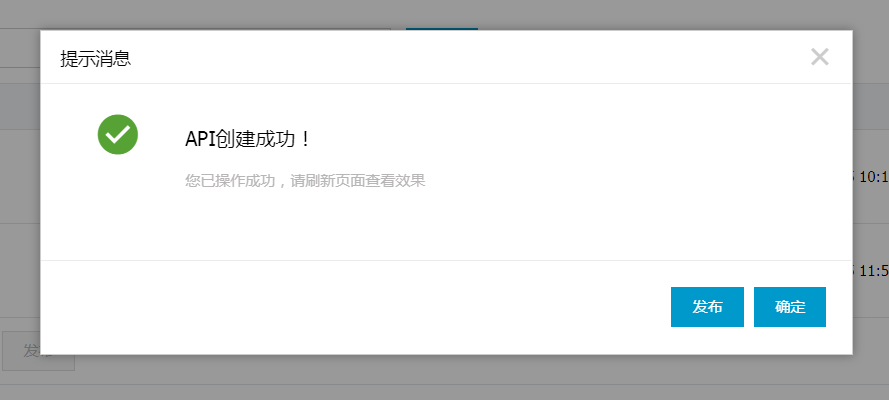The image size is (889, 400).
Task: Click the API创建成功！ heading text
Action: pos(248,139)
